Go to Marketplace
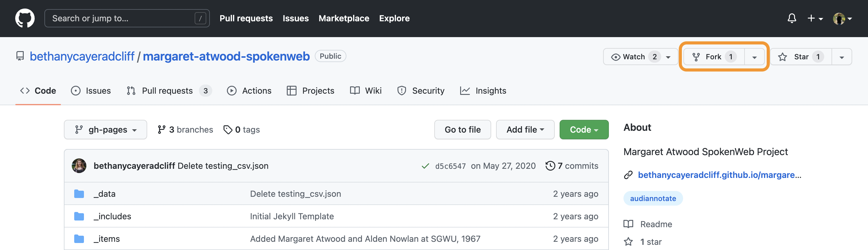 344,18
